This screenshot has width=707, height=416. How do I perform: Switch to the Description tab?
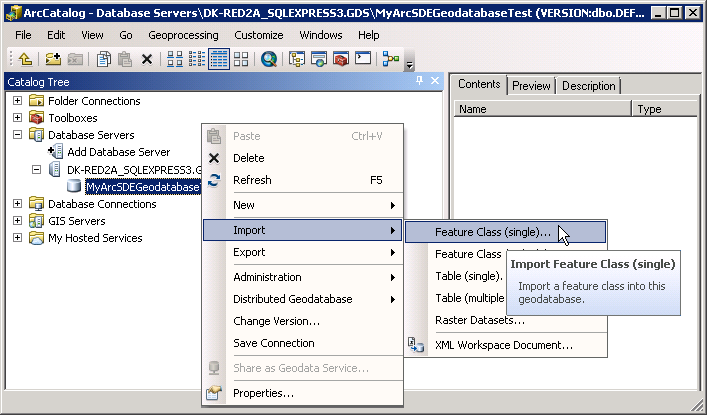pyautogui.click(x=588, y=86)
